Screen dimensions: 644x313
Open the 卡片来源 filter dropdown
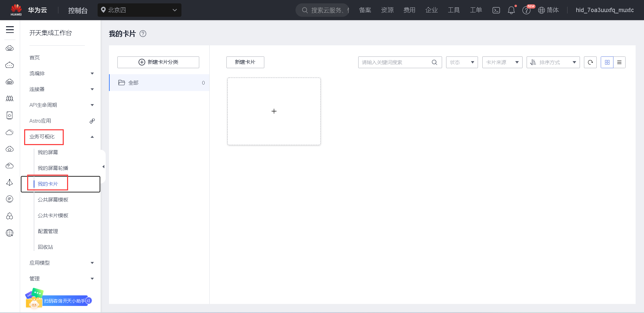click(502, 62)
